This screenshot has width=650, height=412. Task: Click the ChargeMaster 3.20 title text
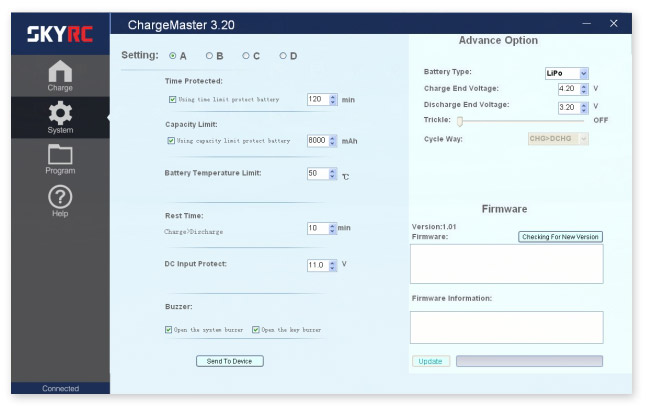[181, 25]
